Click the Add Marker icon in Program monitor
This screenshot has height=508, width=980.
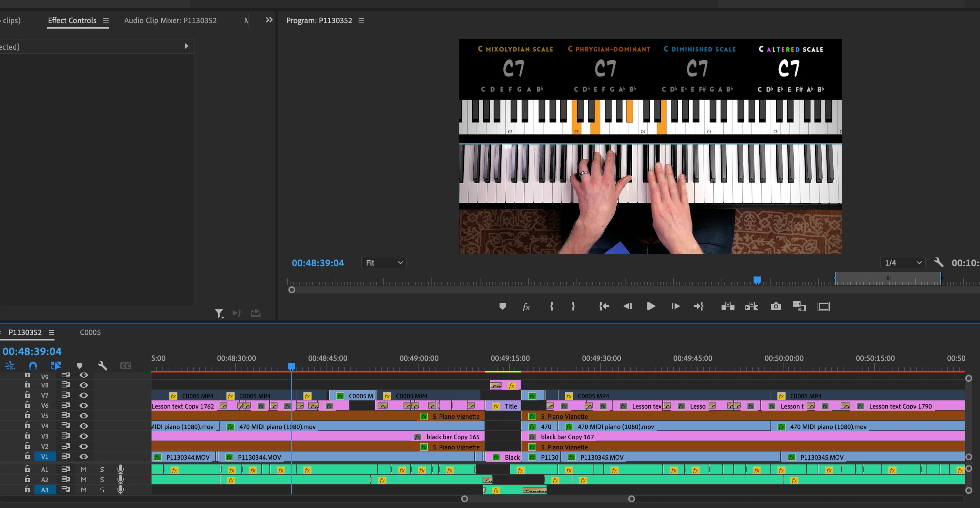coord(502,306)
